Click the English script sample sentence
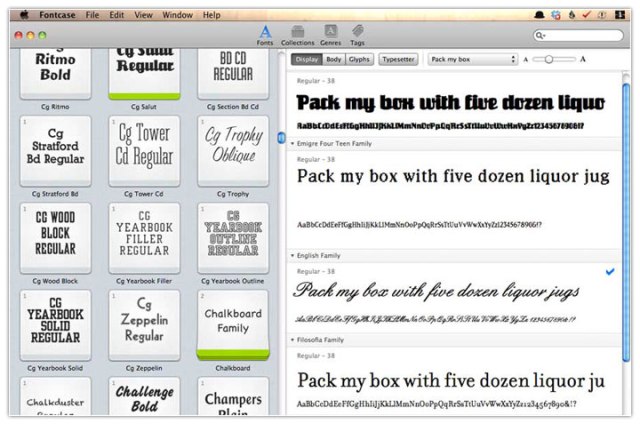640x424 pixels. pos(436,291)
